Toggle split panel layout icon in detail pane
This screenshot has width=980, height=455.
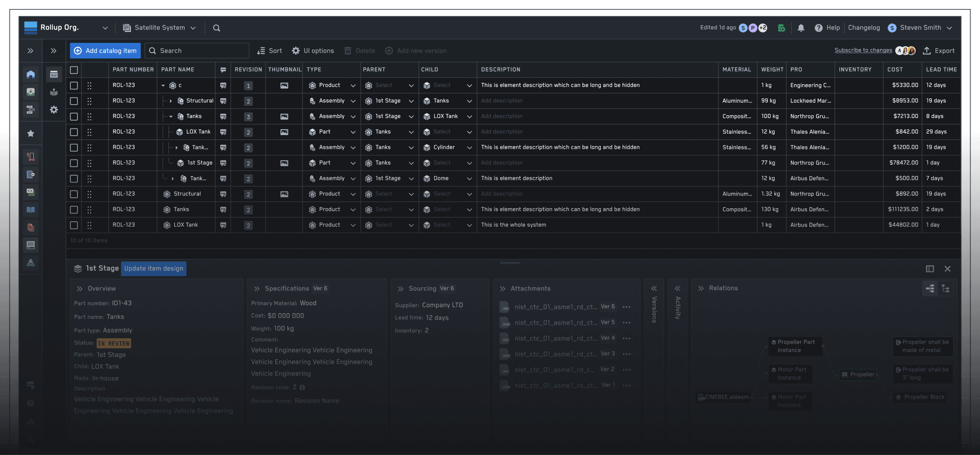tap(930, 269)
